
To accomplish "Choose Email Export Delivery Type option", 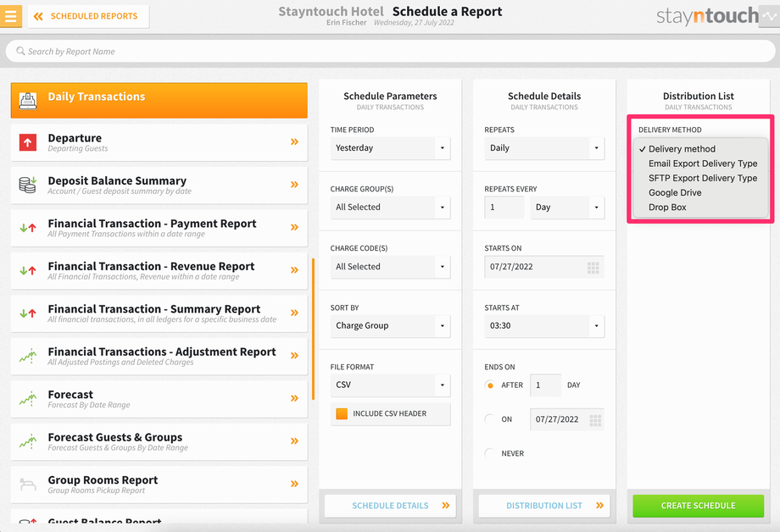I will click(701, 163).
